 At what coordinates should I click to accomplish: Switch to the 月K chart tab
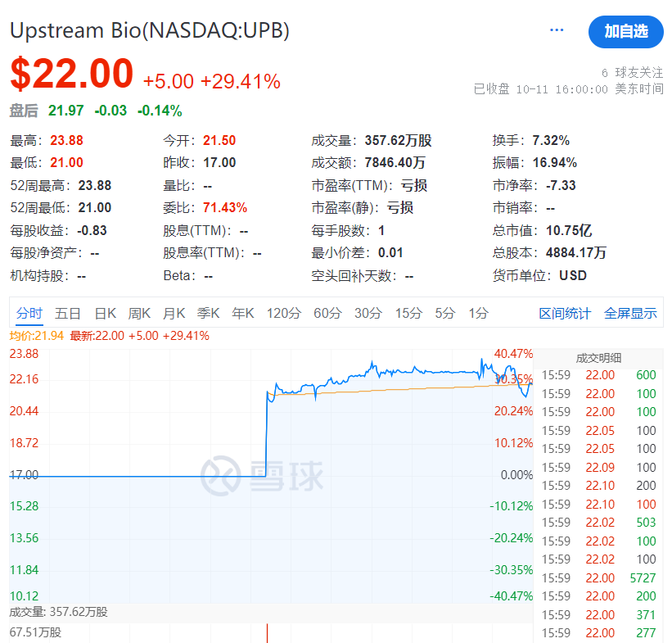pos(174,313)
